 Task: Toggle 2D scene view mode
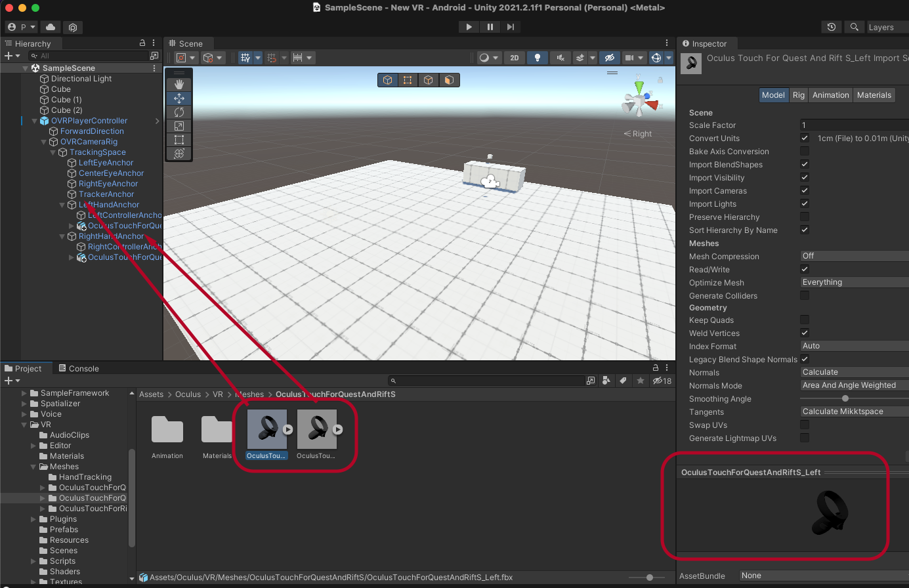coord(515,58)
